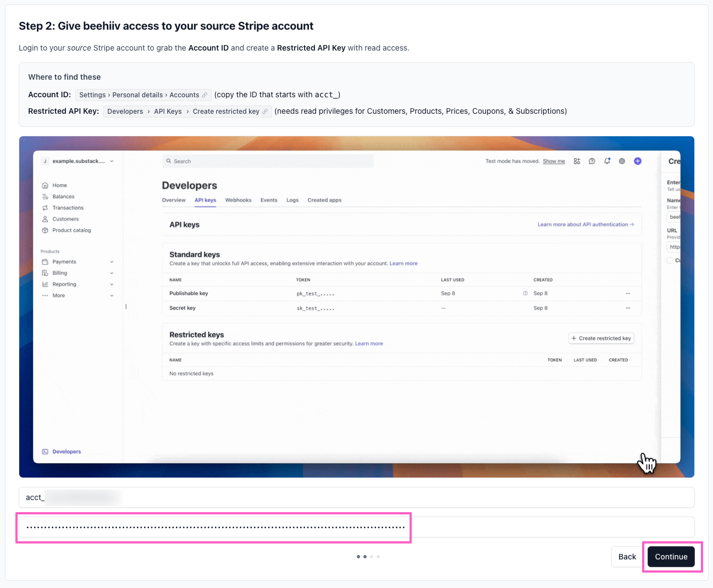
Task: Click the Create restricted key button
Action: (x=601, y=339)
